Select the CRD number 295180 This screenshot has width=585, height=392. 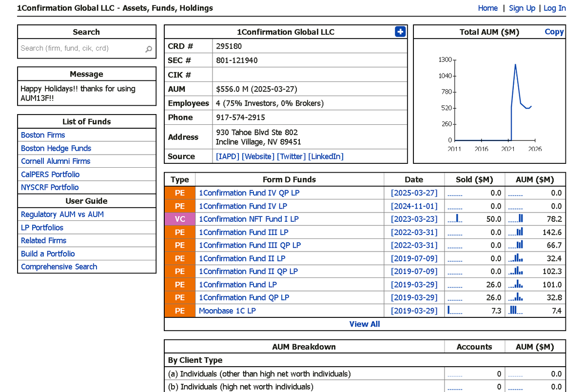(x=229, y=46)
